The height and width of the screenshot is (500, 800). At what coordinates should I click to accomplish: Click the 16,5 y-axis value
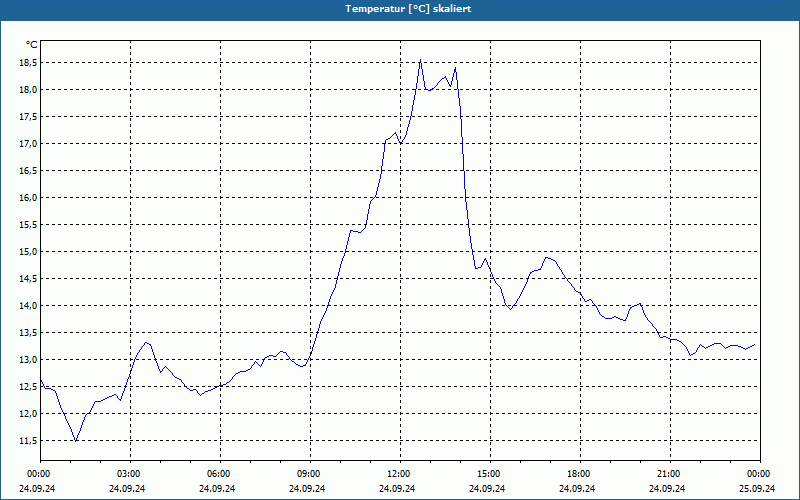pyautogui.click(x=28, y=171)
